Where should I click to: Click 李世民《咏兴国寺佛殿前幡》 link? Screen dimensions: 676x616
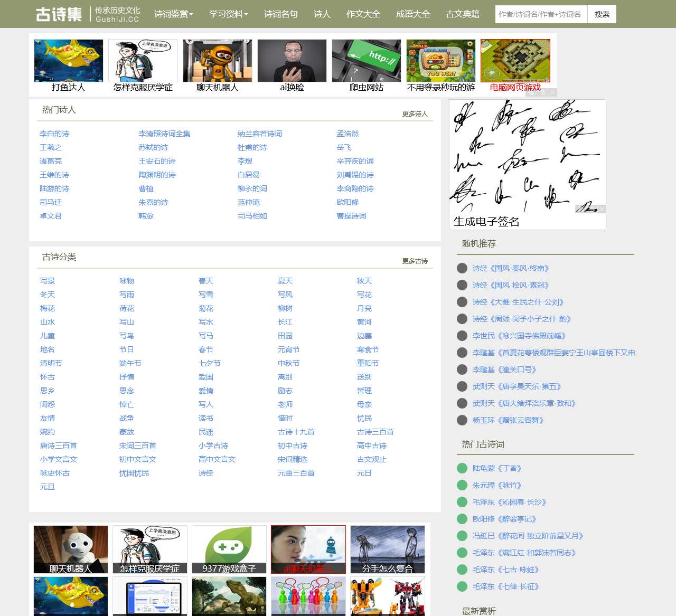click(x=519, y=336)
